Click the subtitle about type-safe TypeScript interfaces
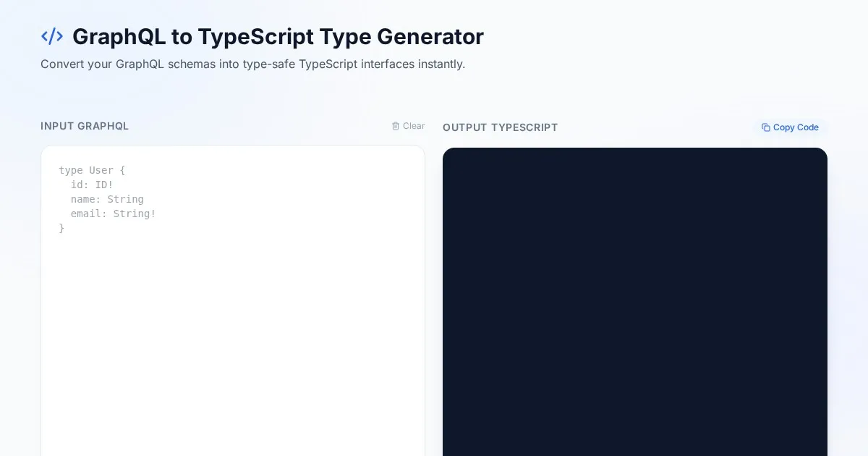Viewport: 868px width, 456px height. [252, 64]
